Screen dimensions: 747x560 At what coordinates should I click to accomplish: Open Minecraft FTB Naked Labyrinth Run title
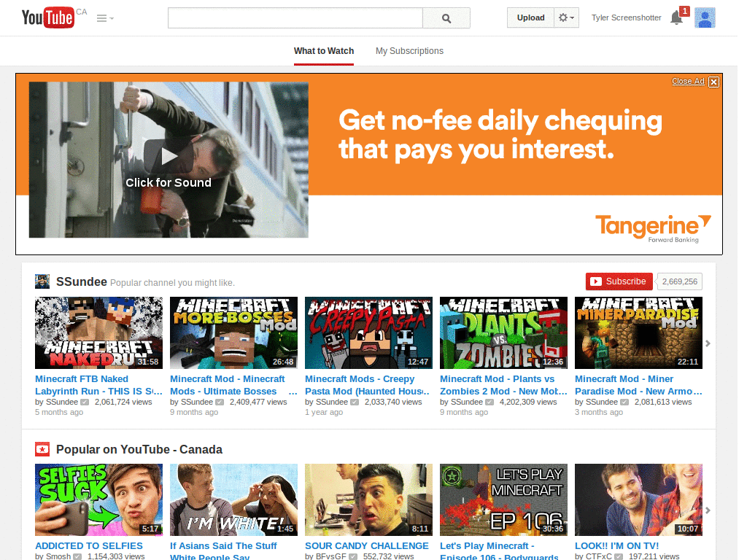(x=98, y=385)
